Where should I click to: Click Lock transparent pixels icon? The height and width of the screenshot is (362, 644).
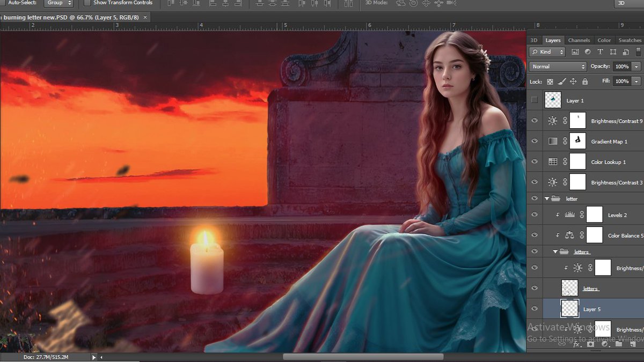pos(550,82)
